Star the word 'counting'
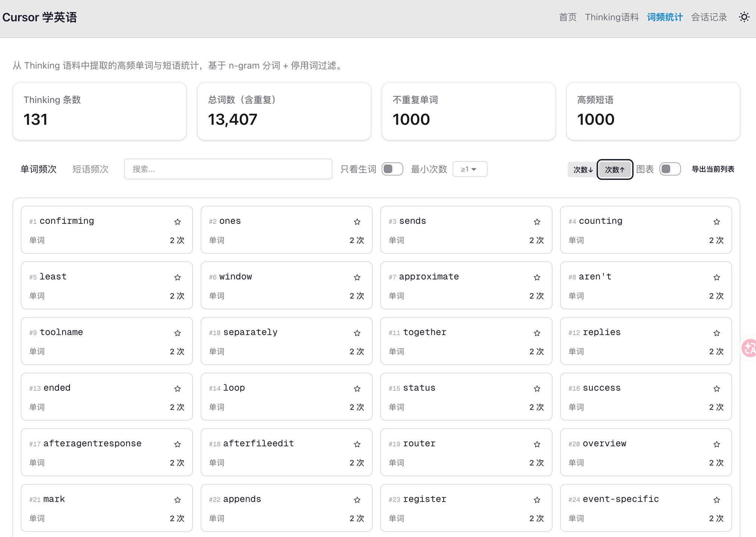This screenshot has width=756, height=537. pos(717,222)
